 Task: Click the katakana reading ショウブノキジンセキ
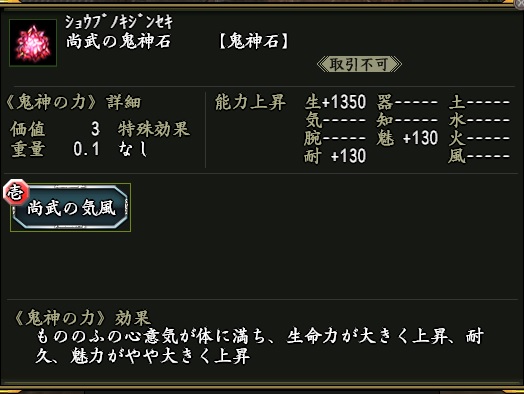coord(119,22)
